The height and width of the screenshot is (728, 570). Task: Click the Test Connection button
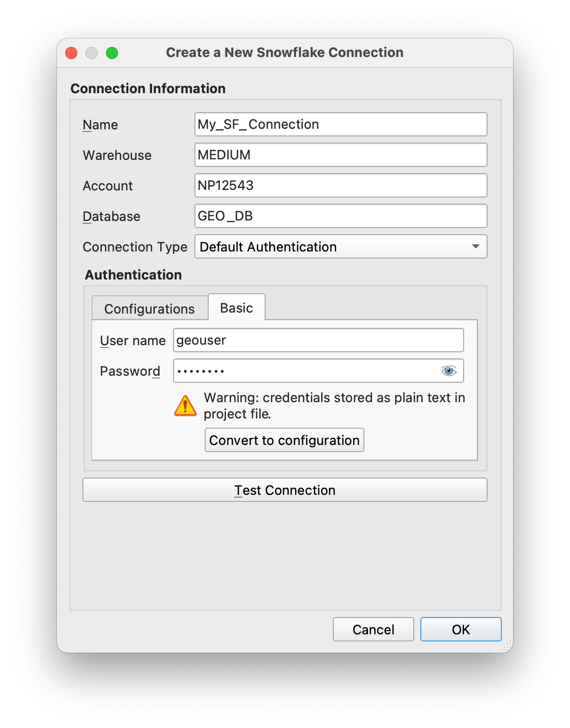[x=285, y=490]
